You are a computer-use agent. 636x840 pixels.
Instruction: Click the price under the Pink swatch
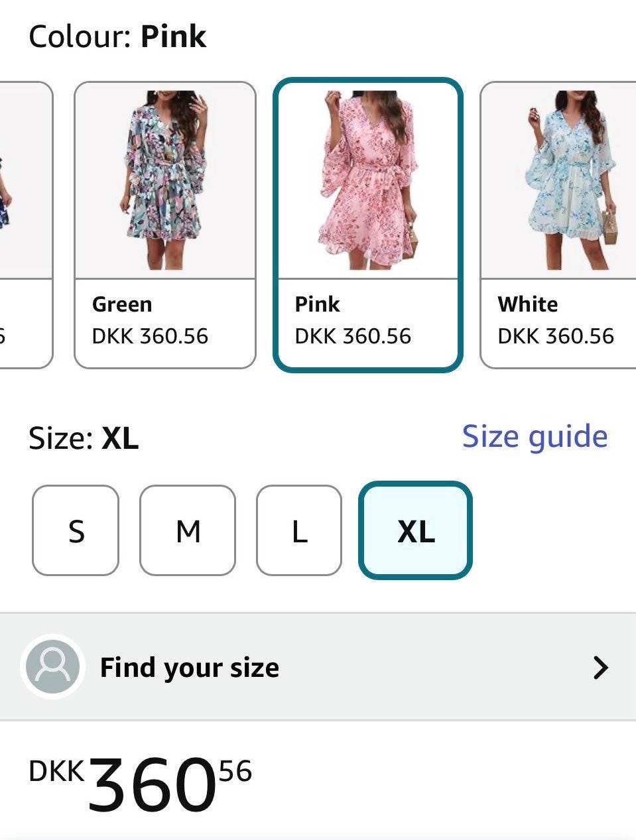353,336
